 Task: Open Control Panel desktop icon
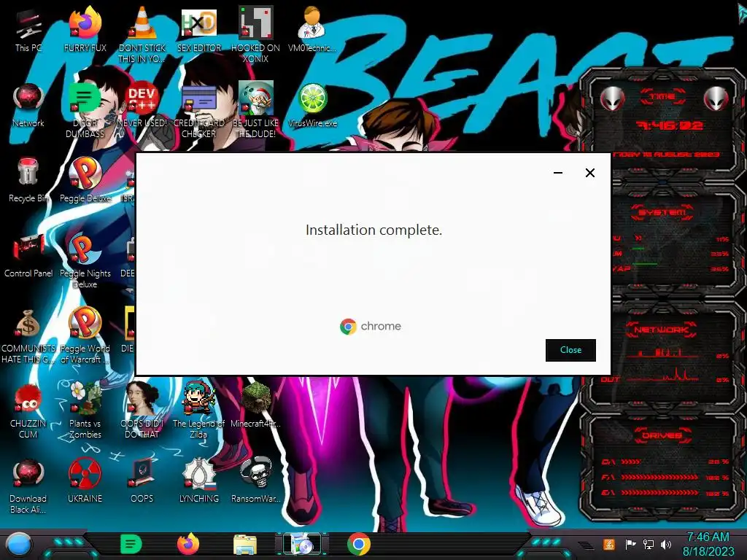[x=28, y=256]
